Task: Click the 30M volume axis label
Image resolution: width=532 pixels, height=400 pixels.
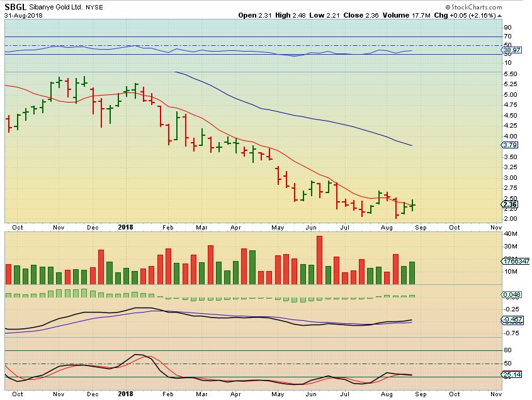Action: [511, 246]
